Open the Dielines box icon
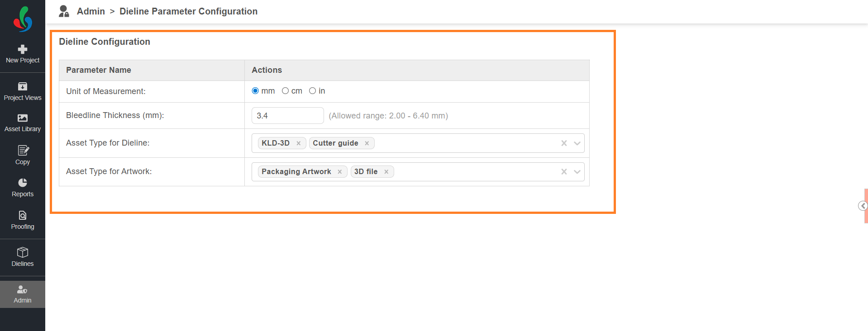 23,252
